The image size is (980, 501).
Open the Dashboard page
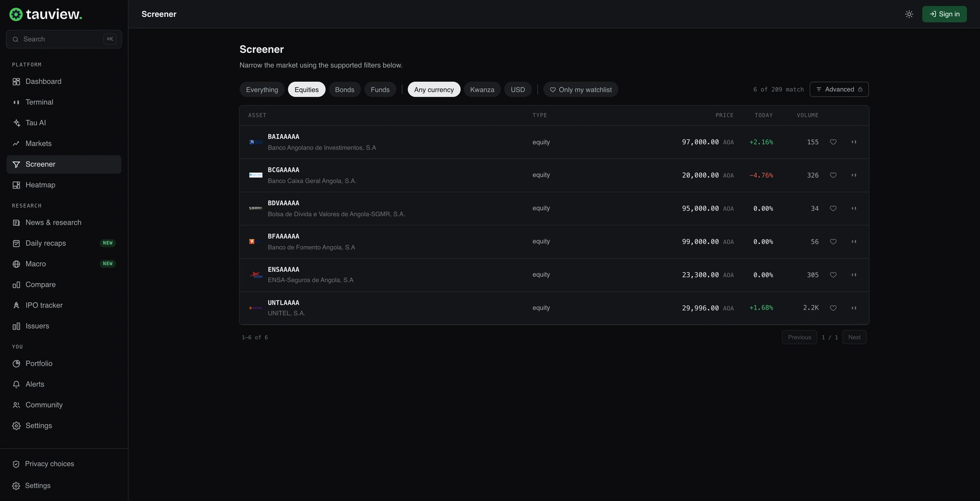[x=64, y=82]
